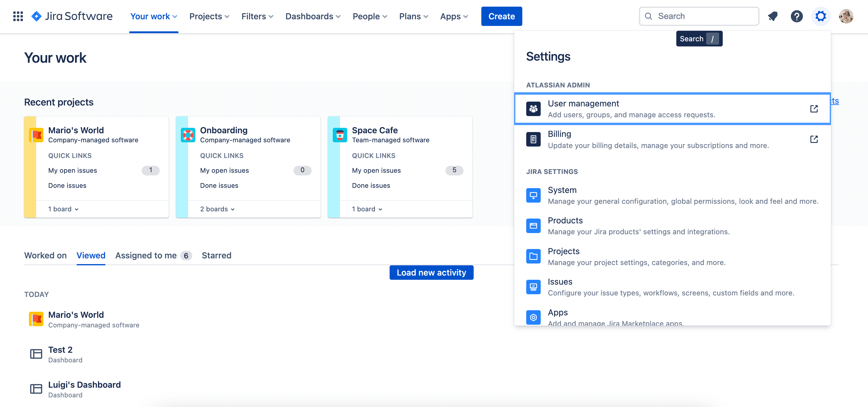The image size is (868, 407).
Task: Open System Jira settings
Action: pyautogui.click(x=562, y=190)
